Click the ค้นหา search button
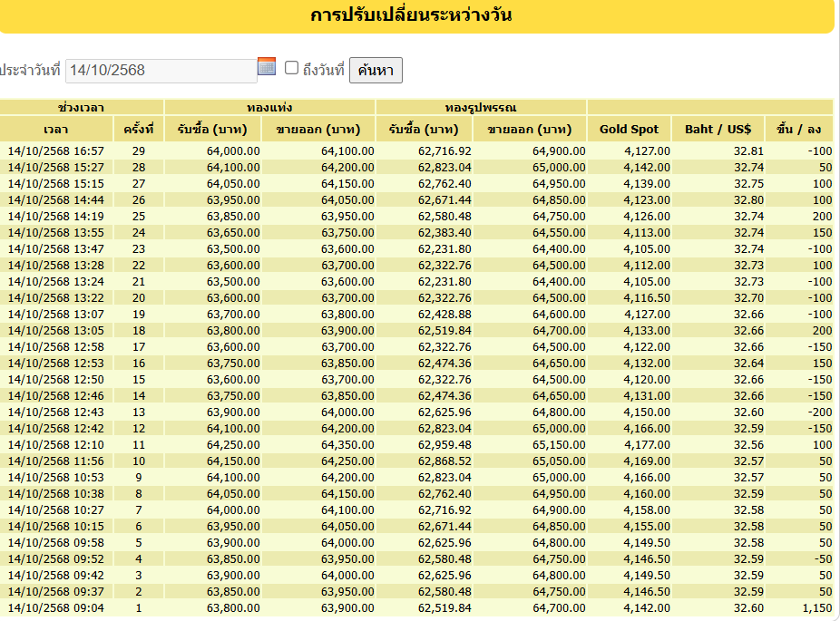 point(376,70)
